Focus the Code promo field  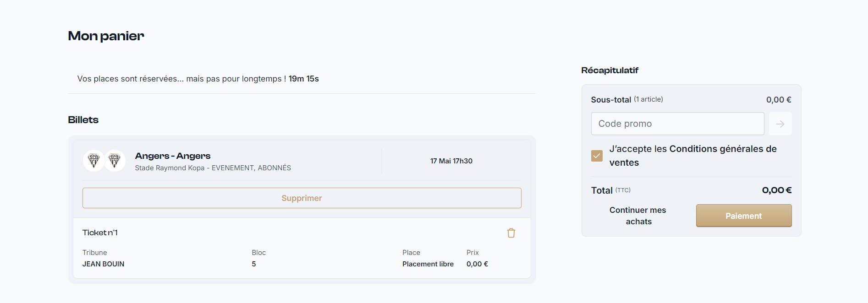pyautogui.click(x=677, y=124)
